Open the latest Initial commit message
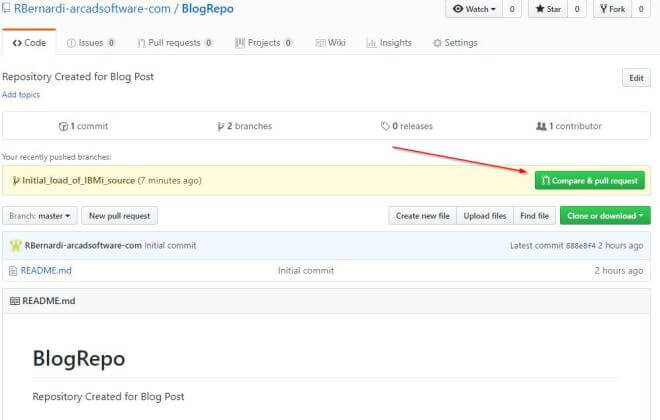Viewport: 660px width, 420px height. coord(170,245)
